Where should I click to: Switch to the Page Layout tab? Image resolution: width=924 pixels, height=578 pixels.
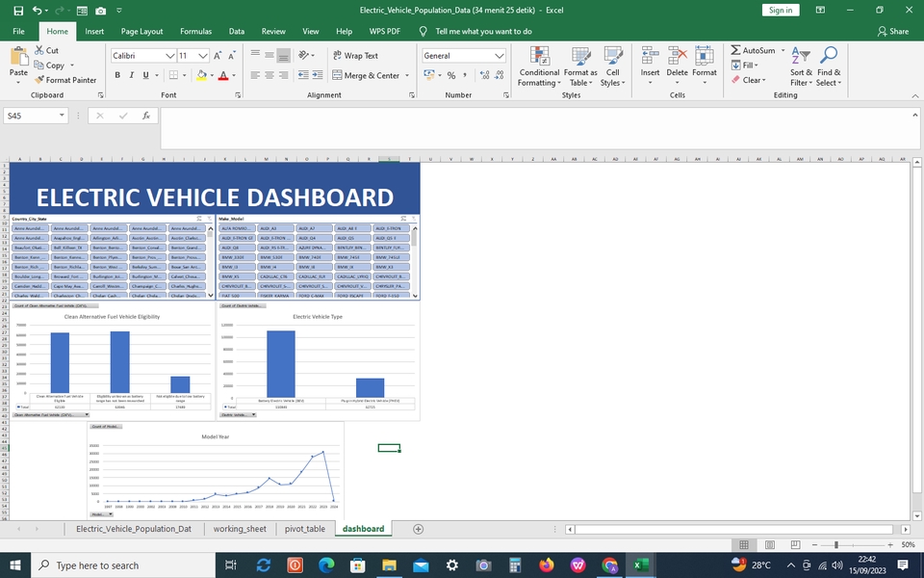[x=142, y=31]
